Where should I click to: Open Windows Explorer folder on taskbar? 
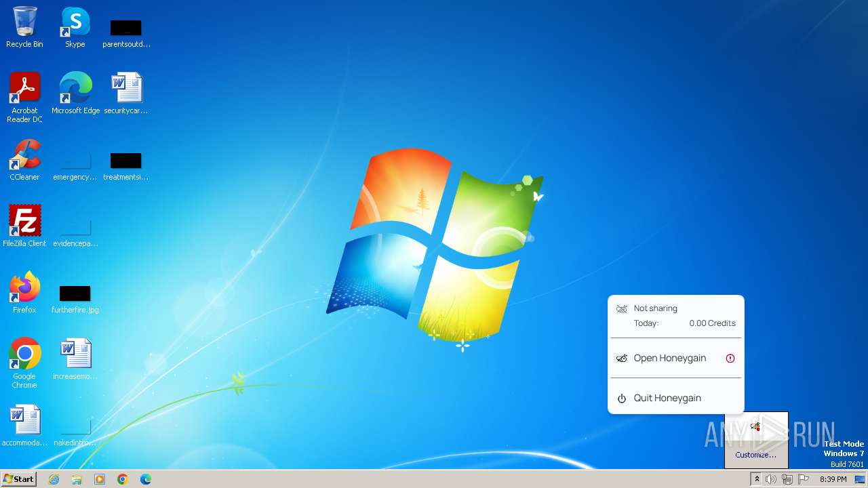[x=77, y=479]
